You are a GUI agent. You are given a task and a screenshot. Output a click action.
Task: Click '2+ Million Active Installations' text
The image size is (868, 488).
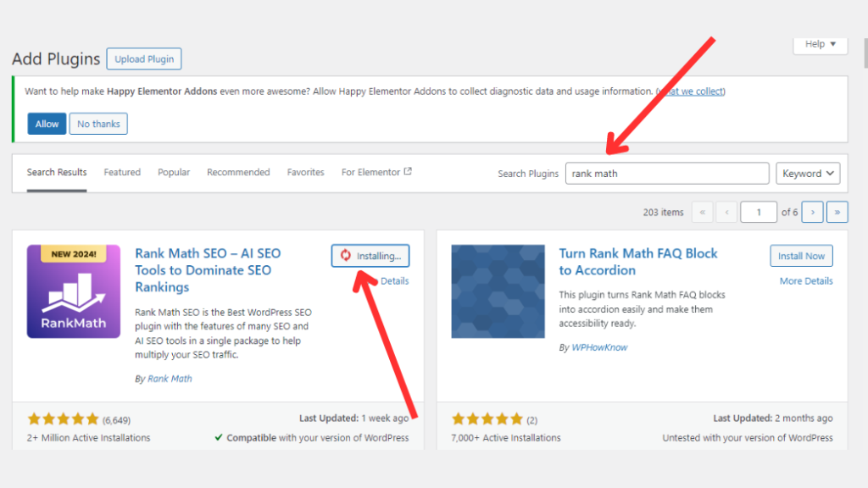(88, 438)
